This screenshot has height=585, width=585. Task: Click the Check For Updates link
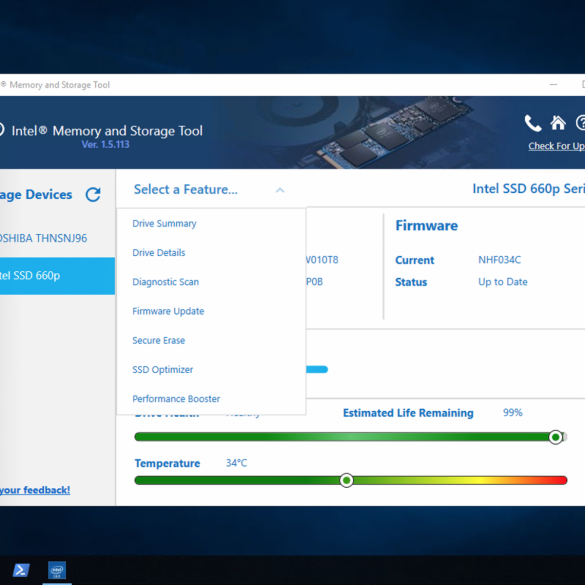coord(556,146)
